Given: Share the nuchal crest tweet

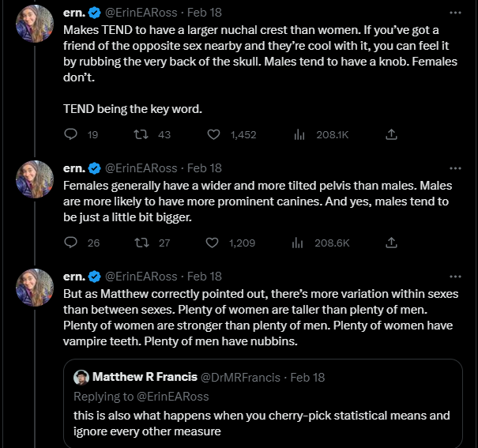Looking at the screenshot, I should click(391, 134).
